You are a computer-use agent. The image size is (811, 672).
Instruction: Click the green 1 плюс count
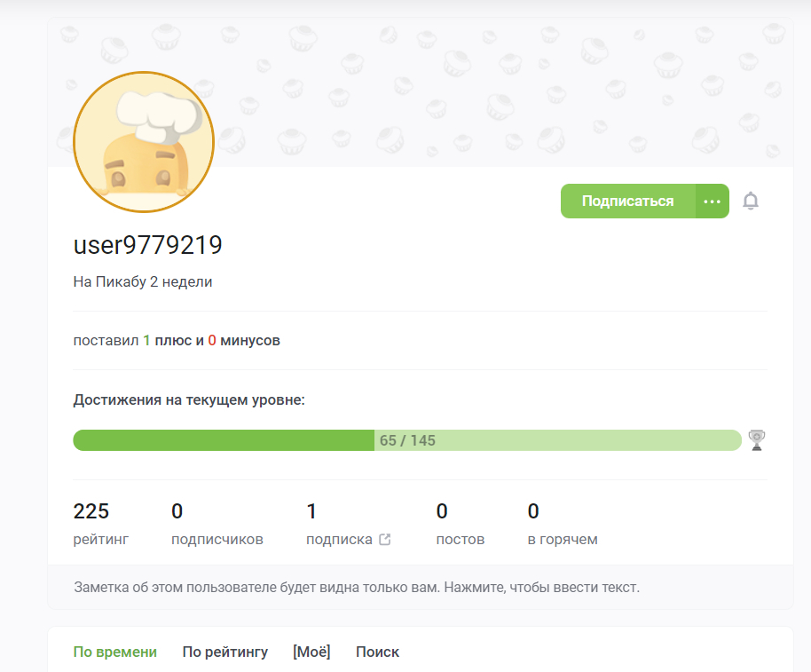[146, 340]
